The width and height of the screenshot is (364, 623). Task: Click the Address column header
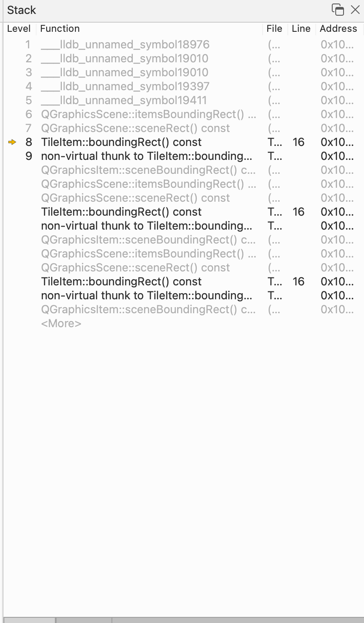click(338, 29)
